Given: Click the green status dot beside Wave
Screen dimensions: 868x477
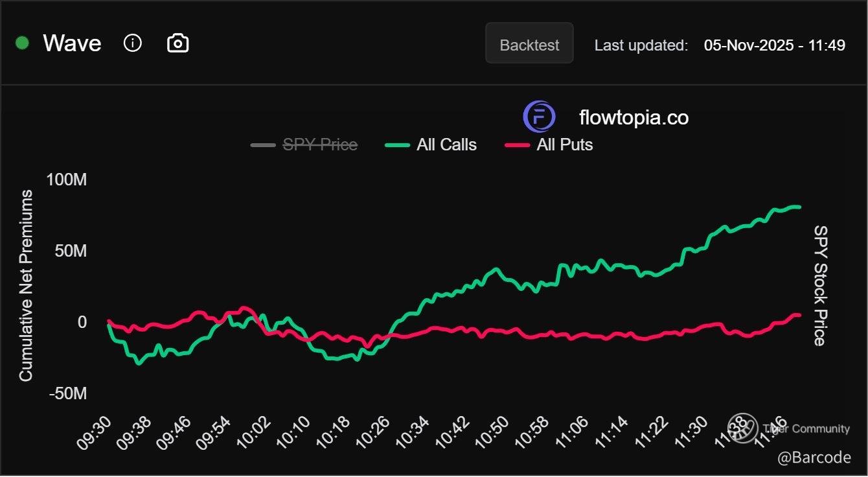Looking at the screenshot, I should (23, 43).
